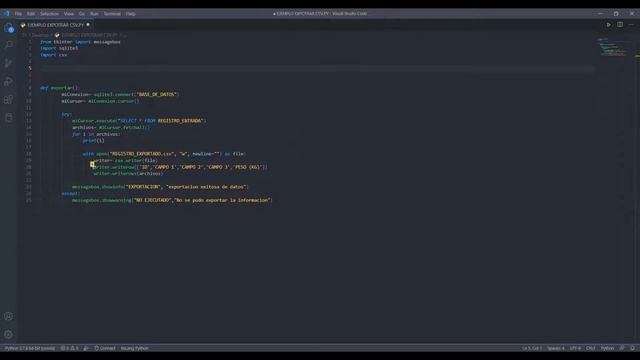
Task: Click the "BASE_DE_DATOS" string
Action: (x=157, y=94)
